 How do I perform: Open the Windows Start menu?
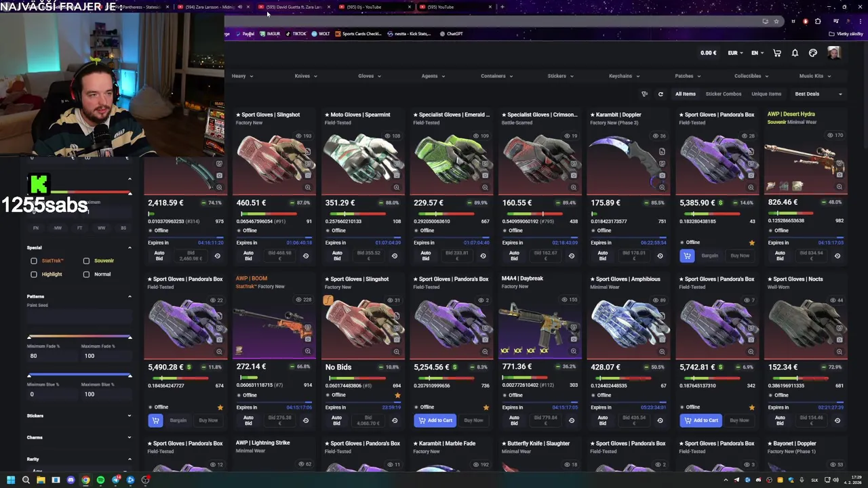point(10,480)
